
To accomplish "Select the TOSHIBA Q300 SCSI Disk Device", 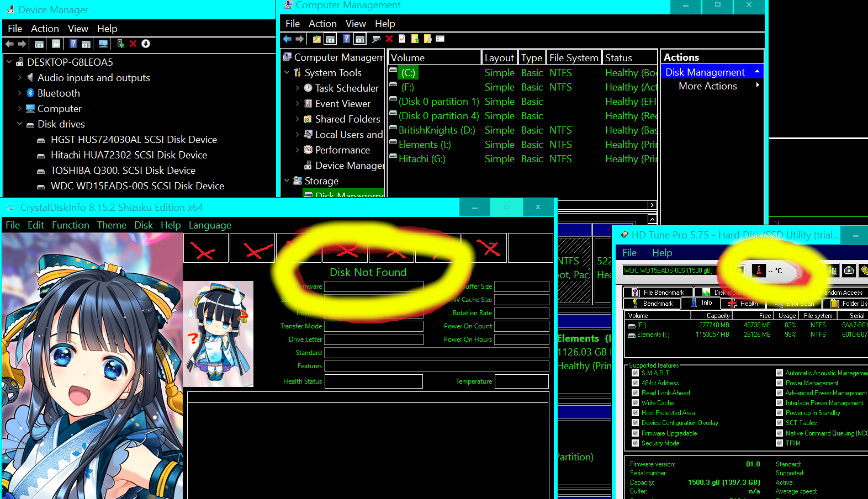I will tap(123, 171).
